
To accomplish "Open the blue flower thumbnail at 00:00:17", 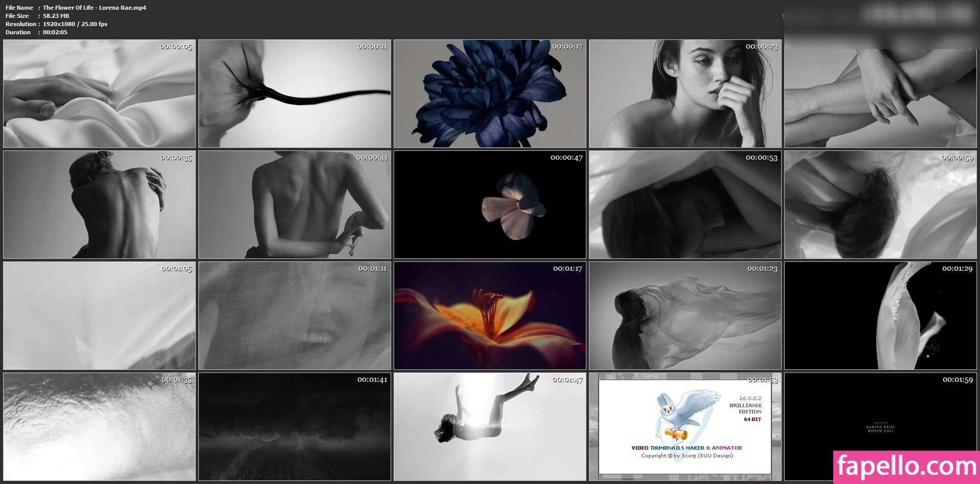I will pos(490,94).
